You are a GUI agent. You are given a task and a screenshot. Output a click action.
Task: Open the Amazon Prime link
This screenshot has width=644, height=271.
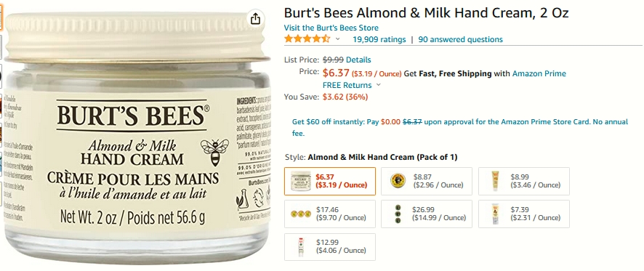(x=539, y=74)
